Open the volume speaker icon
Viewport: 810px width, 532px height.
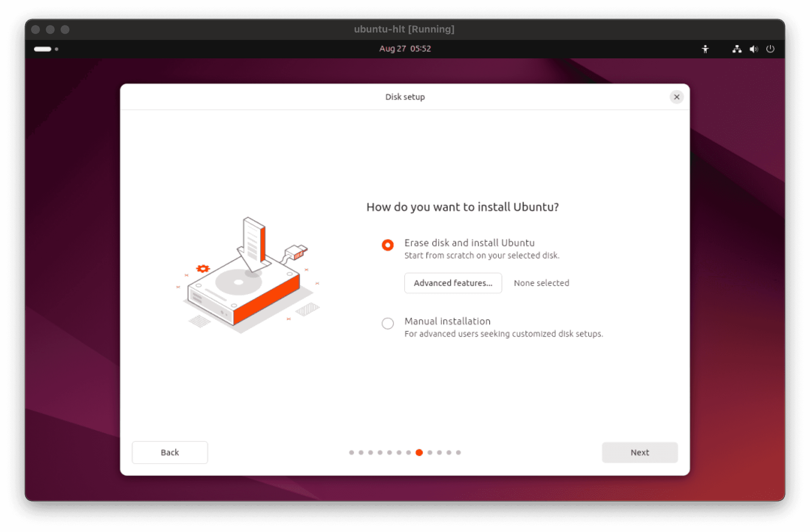[754, 49]
